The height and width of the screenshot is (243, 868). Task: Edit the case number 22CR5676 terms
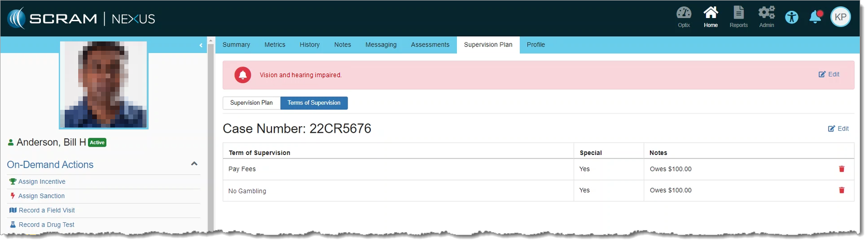pyautogui.click(x=838, y=128)
